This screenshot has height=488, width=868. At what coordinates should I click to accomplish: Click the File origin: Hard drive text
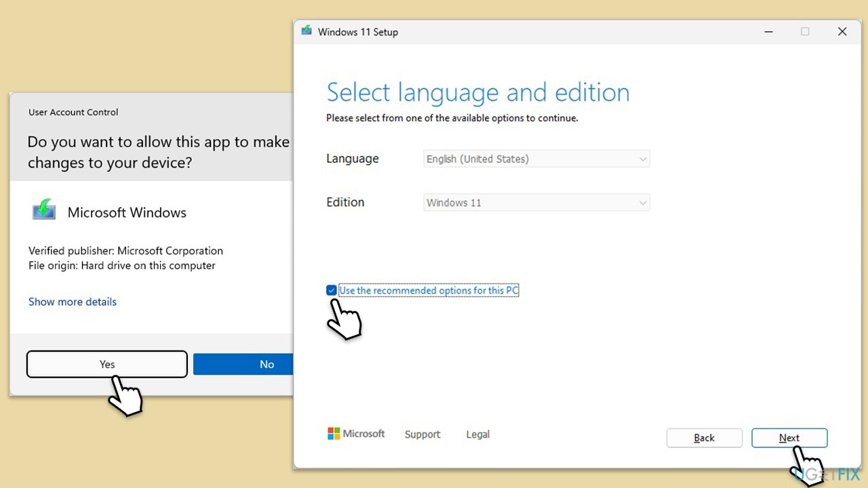click(x=122, y=266)
